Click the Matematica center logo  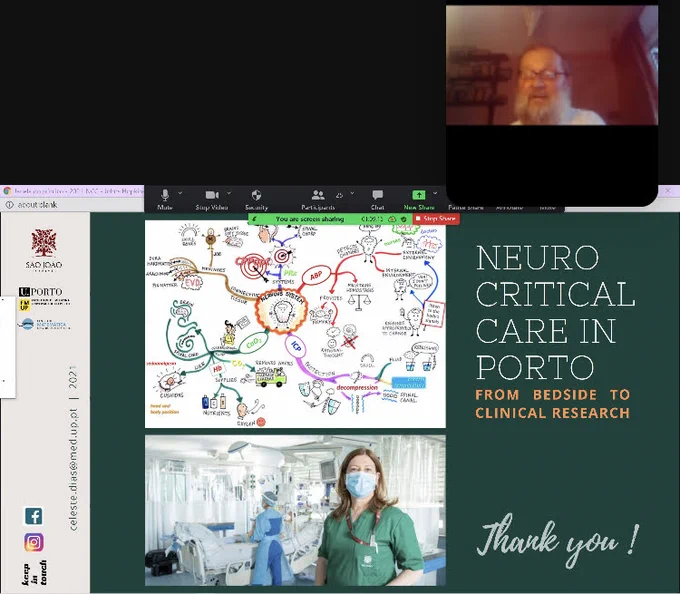(43, 324)
